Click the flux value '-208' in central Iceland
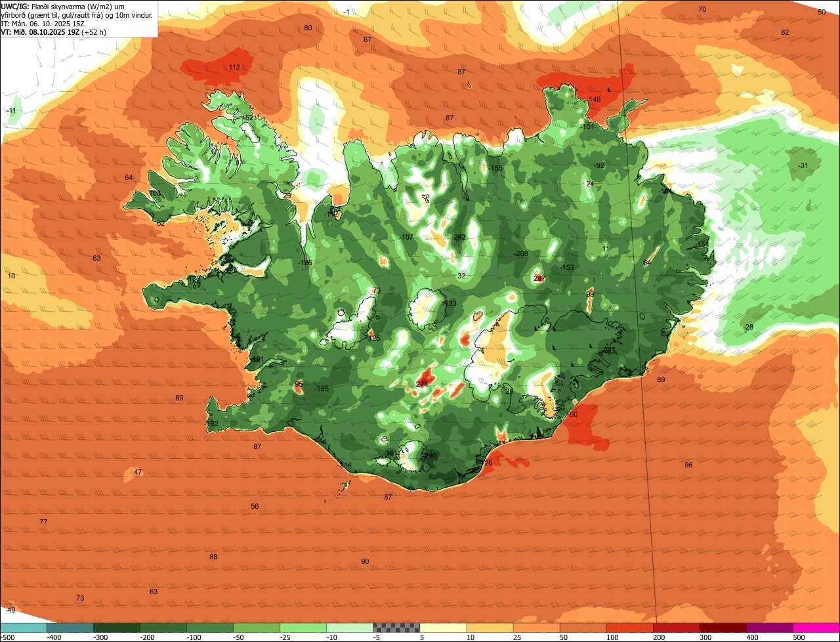Viewport: 840px width, 642px height. tap(520, 254)
